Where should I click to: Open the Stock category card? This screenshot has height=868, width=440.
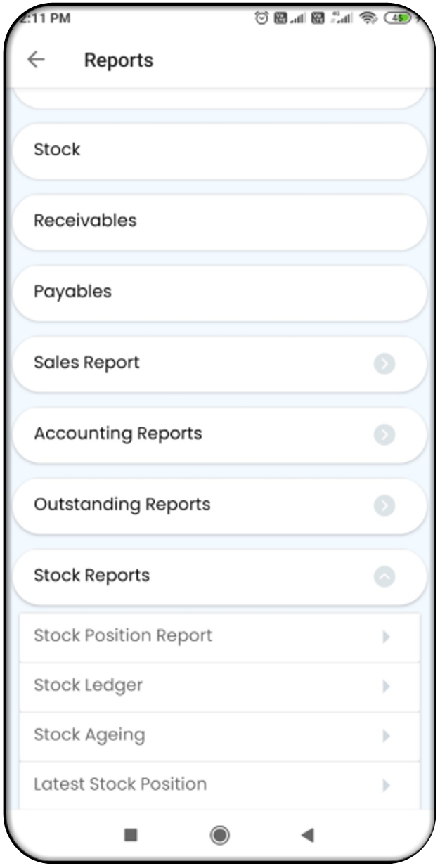point(219,150)
